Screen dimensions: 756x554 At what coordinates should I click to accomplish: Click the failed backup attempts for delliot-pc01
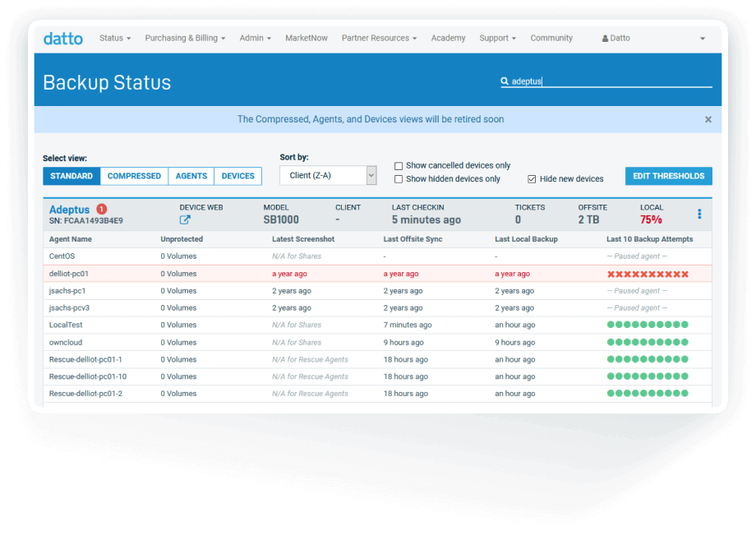pos(648,274)
